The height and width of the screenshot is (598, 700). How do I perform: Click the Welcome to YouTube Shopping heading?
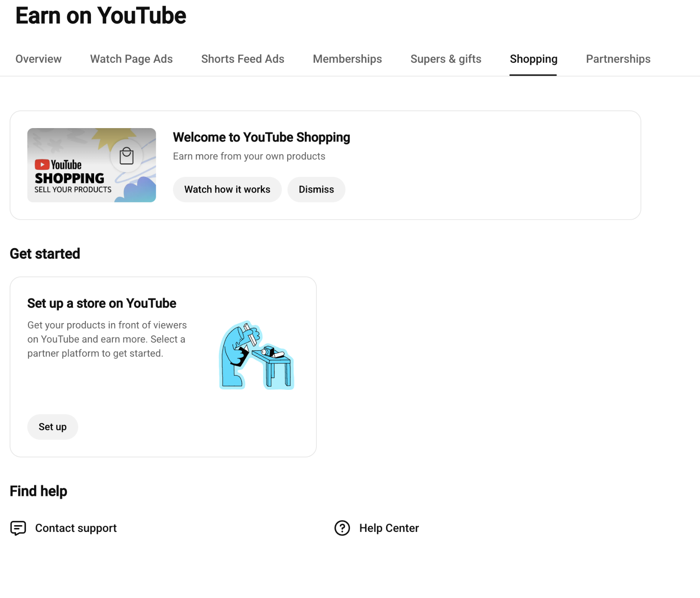point(261,137)
